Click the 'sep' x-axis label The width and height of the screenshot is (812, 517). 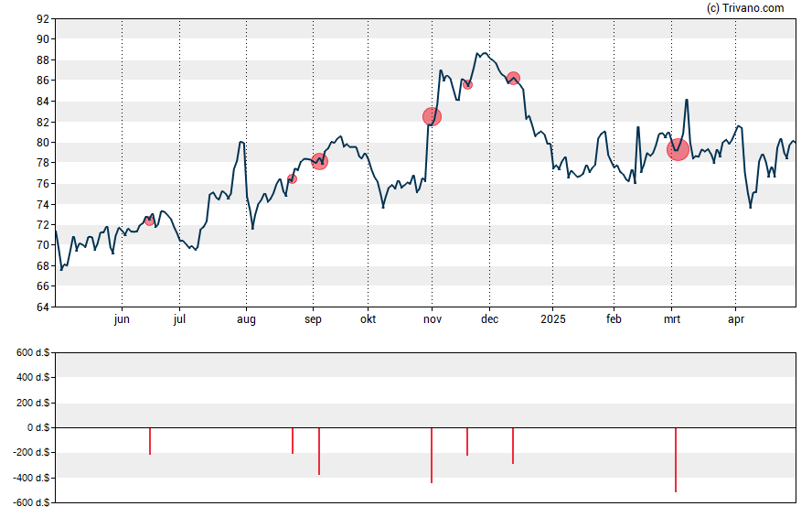point(313,319)
